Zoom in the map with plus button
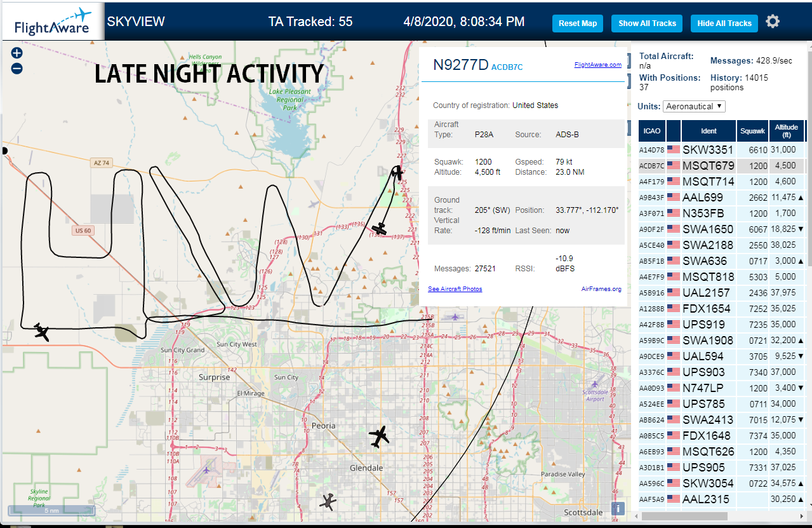Screen dimensions: 812x528 point(17,53)
